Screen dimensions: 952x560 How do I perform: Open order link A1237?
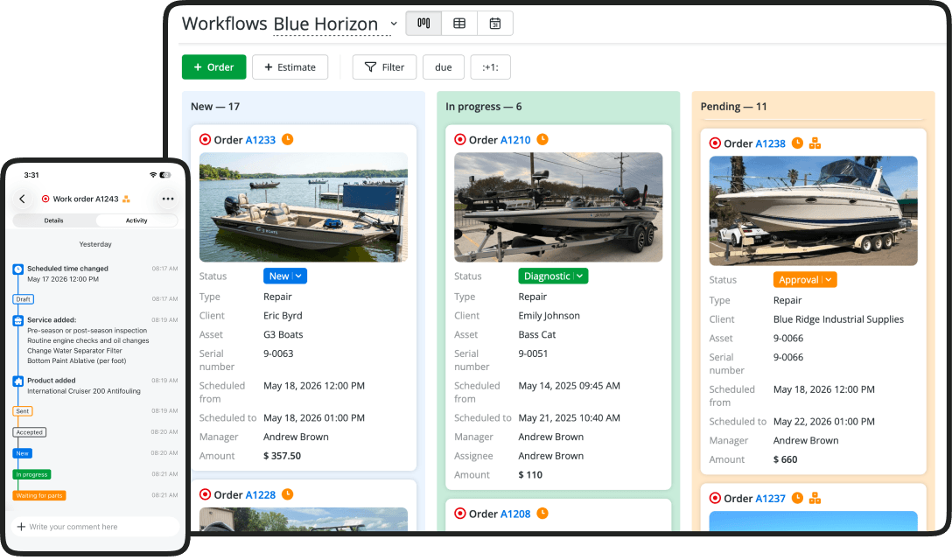point(771,500)
